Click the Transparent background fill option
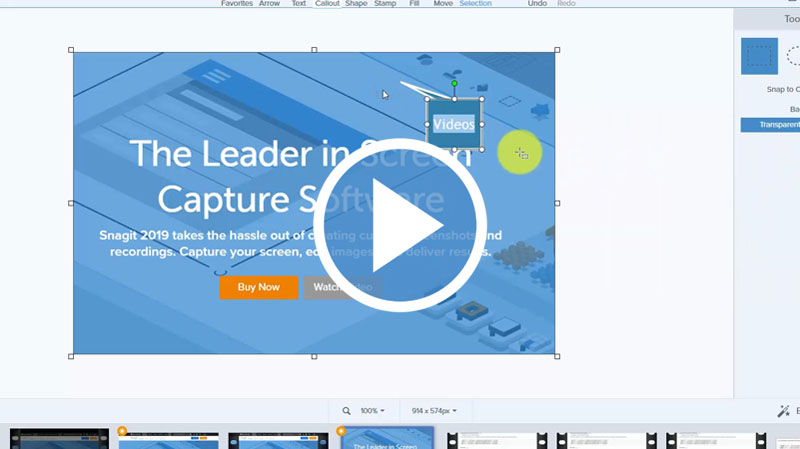This screenshot has width=800, height=449. pyautogui.click(x=771, y=125)
